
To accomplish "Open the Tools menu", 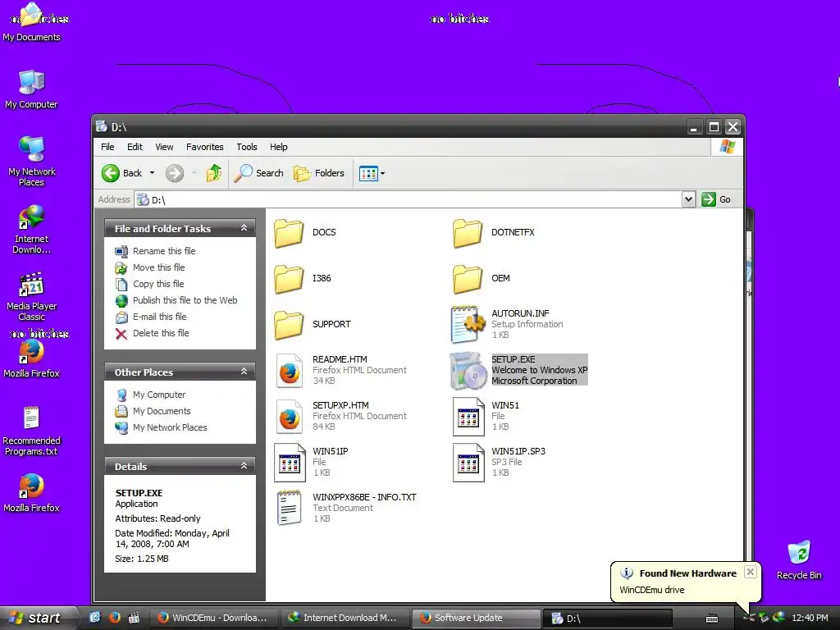I will [246, 147].
